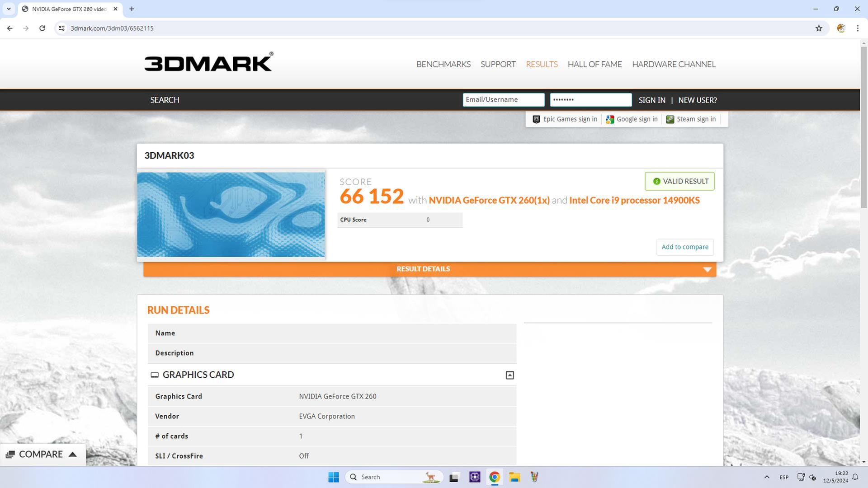Show hidden system tray icons
Screen dimensions: 868x488
767,477
